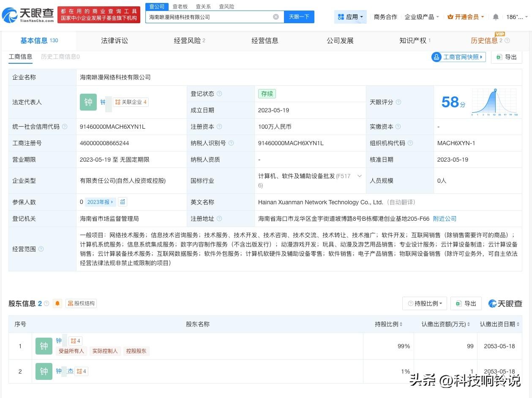Click the 受益所有人 tag
The image size is (532, 398).
pyautogui.click(x=71, y=351)
